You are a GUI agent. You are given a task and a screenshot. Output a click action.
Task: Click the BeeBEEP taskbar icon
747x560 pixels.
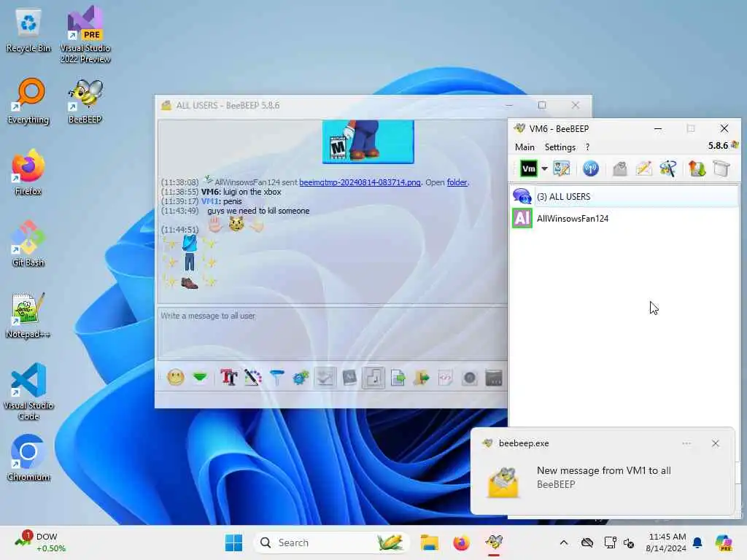(x=494, y=542)
